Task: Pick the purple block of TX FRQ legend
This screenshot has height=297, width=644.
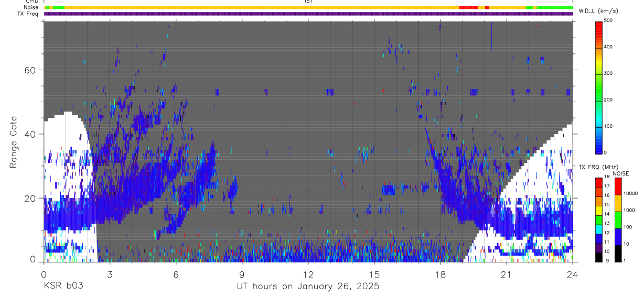Action: (x=598, y=248)
